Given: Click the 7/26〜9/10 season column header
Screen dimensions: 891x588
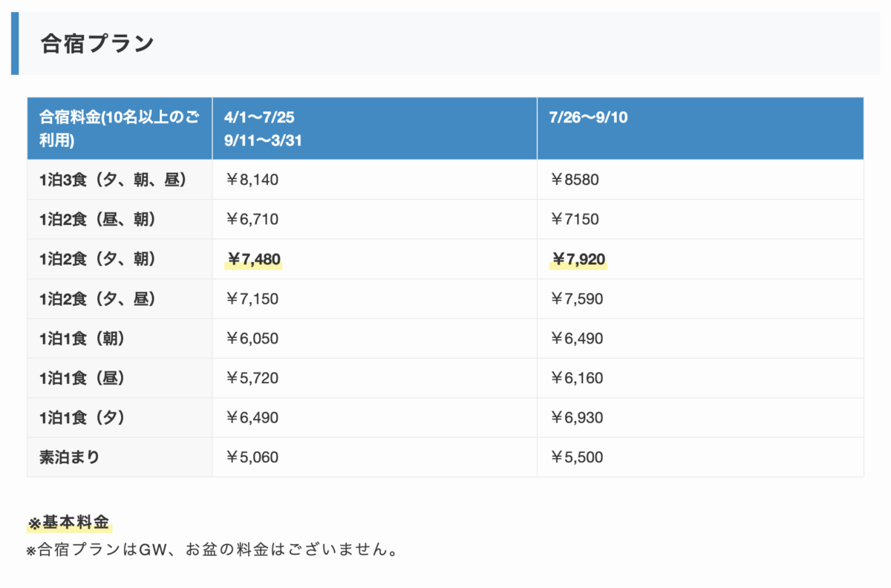Looking at the screenshot, I should (588, 118).
